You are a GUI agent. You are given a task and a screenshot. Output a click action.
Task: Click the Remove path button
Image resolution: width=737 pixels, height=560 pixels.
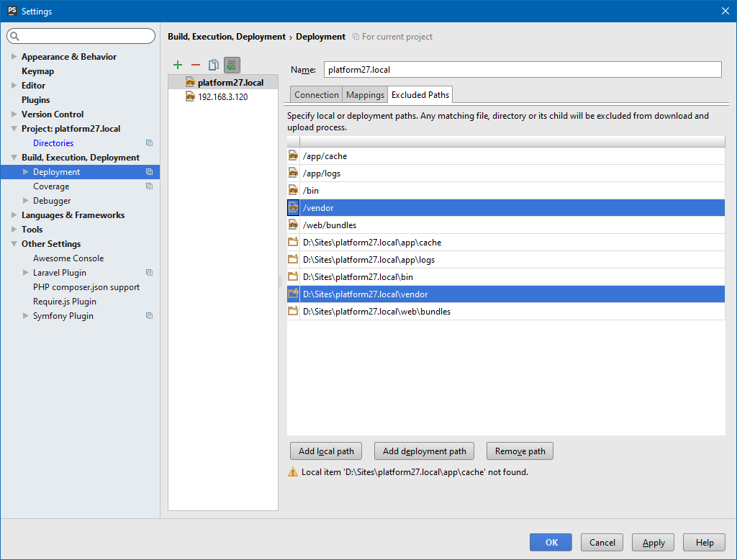(x=520, y=451)
